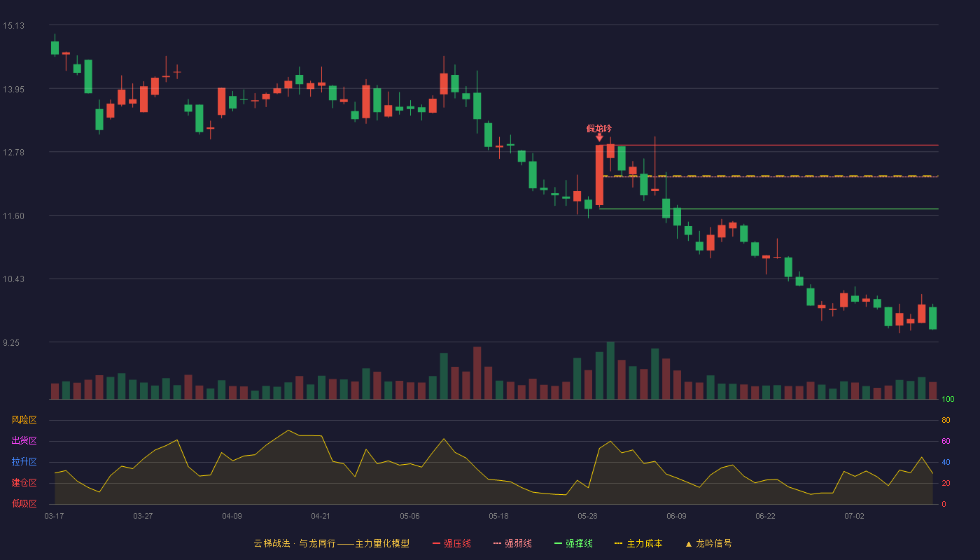Click the 15.13 price axis label
980x560 pixels.
point(13,26)
